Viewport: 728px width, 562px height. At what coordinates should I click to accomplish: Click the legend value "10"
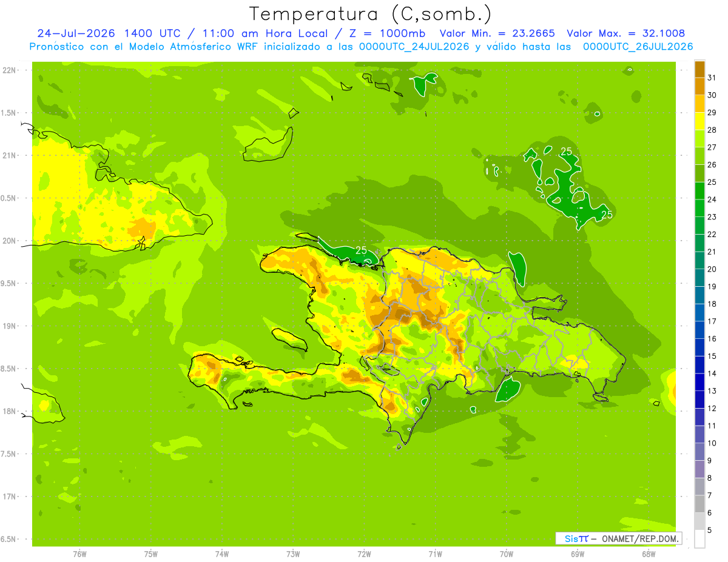pos(712,443)
